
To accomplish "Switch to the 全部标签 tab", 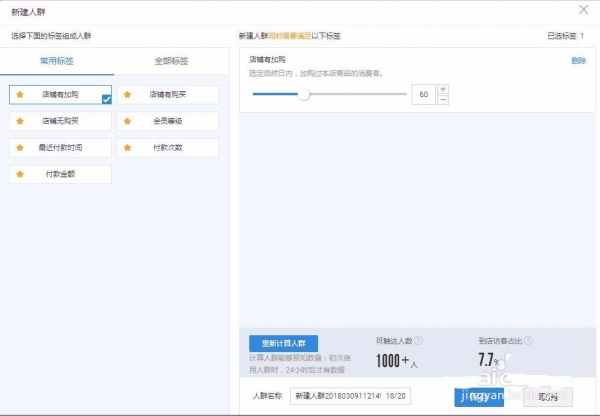I will (x=171, y=61).
